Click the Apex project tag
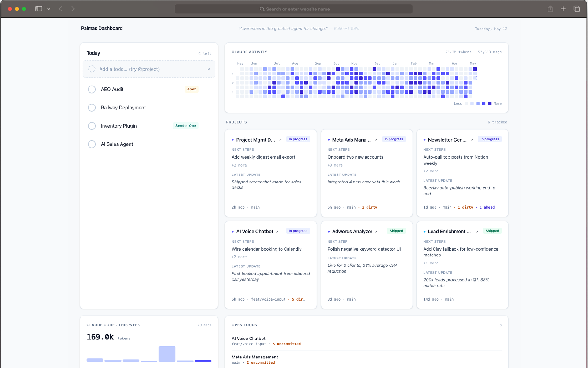588x368 pixels. pos(191,89)
